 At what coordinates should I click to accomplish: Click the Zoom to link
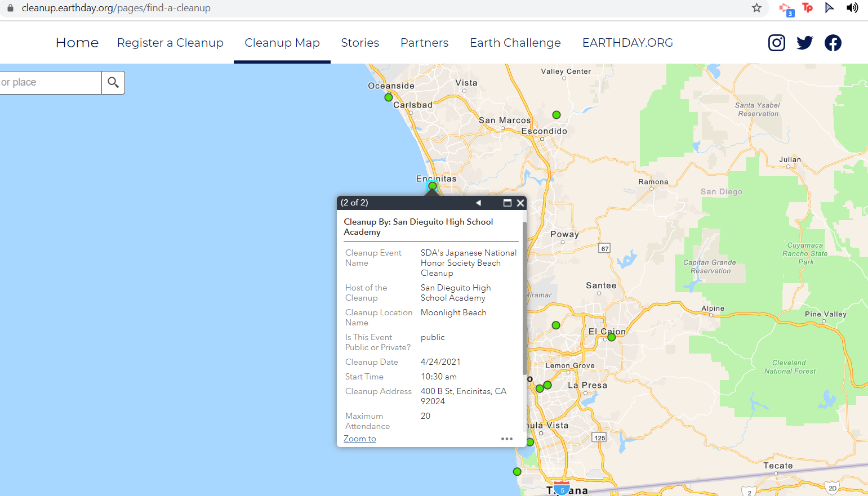(x=360, y=439)
